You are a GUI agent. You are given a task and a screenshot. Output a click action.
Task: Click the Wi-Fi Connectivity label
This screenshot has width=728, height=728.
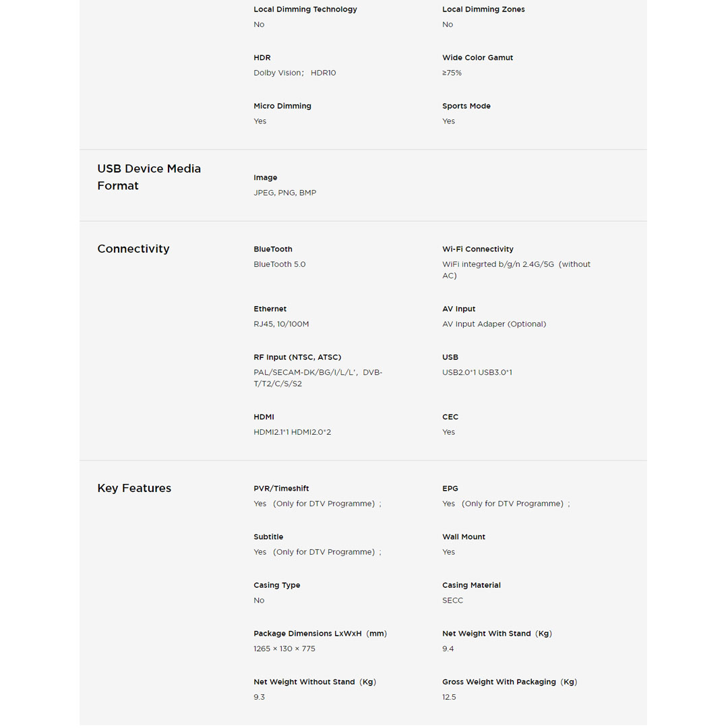[x=478, y=249]
